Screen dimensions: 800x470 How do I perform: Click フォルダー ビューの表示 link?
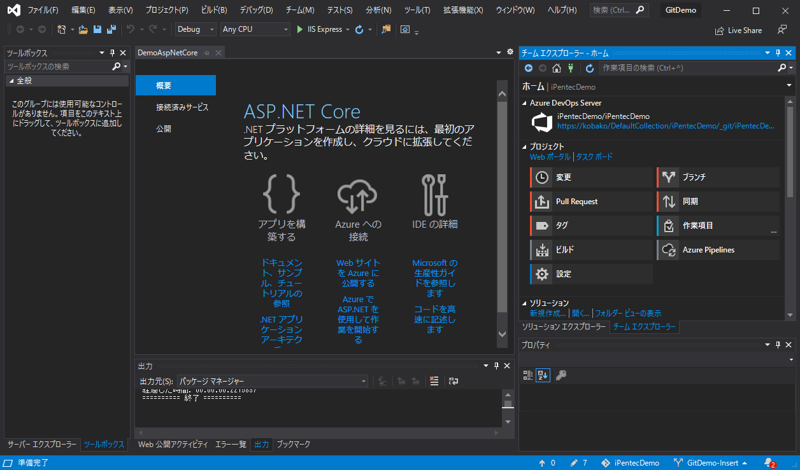[x=628, y=313]
